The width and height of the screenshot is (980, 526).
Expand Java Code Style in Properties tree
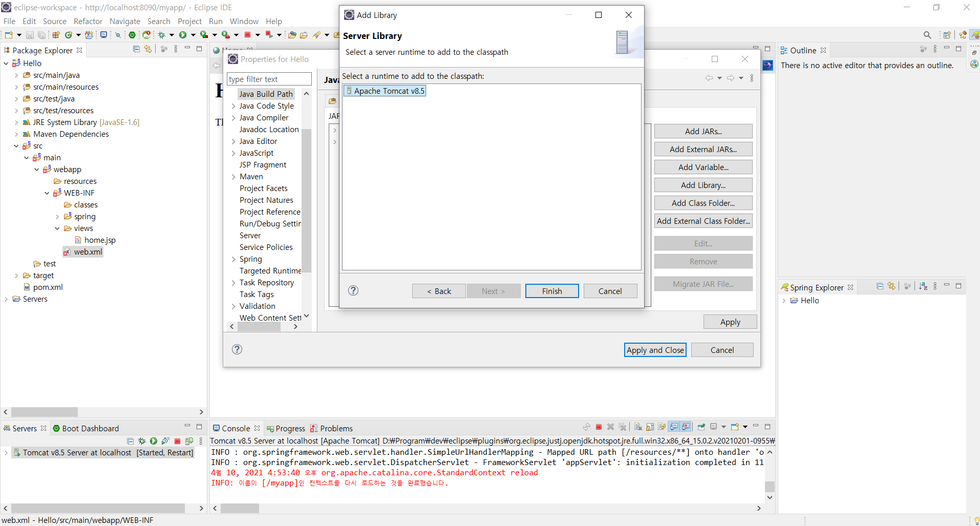click(x=233, y=106)
